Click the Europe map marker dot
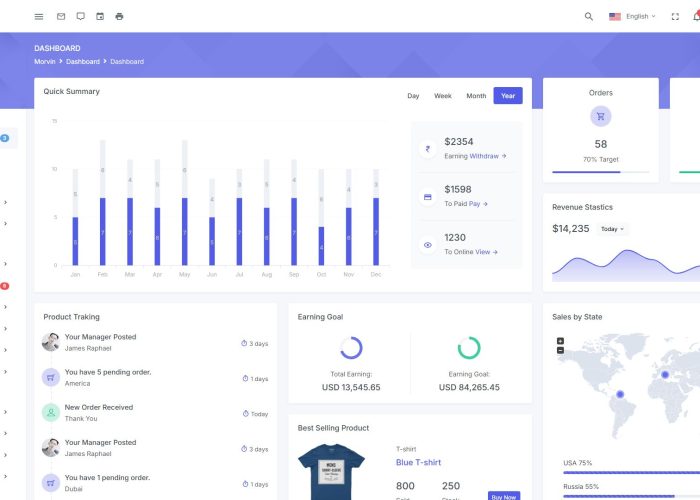 point(665,375)
